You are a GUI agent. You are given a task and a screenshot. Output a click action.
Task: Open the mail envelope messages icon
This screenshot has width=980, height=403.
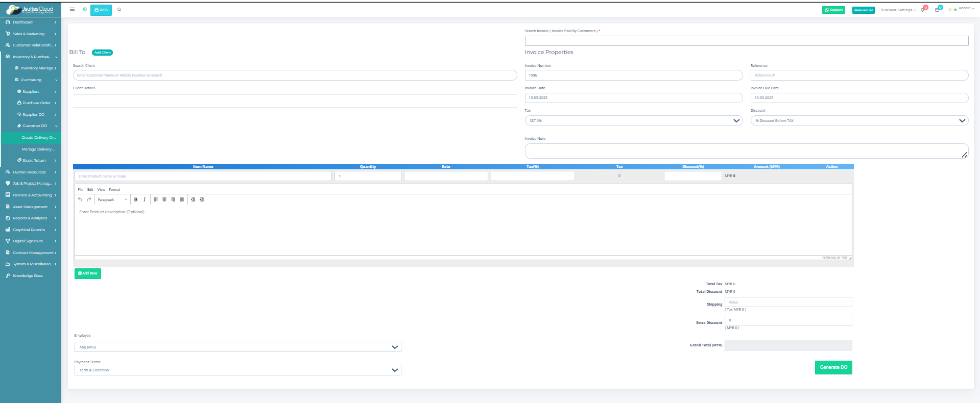click(937, 10)
